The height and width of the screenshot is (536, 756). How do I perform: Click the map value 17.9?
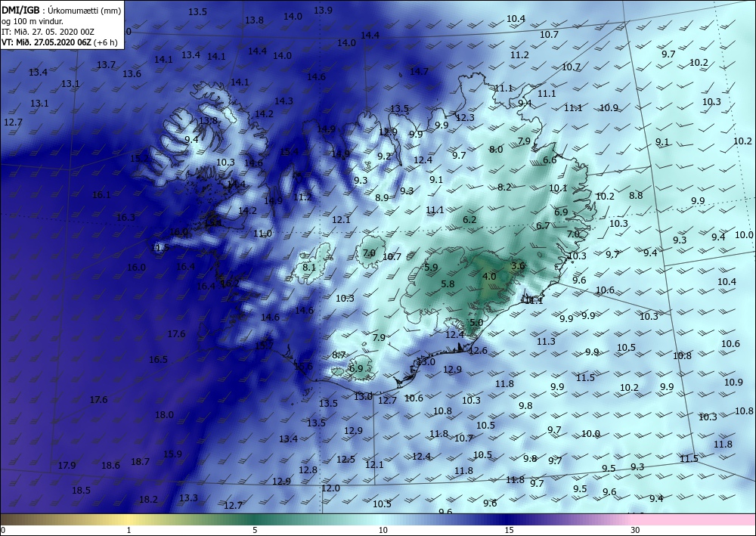tap(67, 465)
